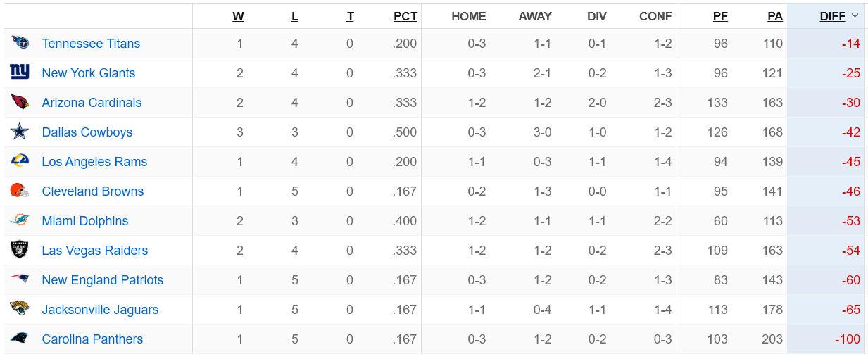The image size is (868, 359).
Task: Toggle sort order via DIFF column chevron
Action: [x=855, y=16]
